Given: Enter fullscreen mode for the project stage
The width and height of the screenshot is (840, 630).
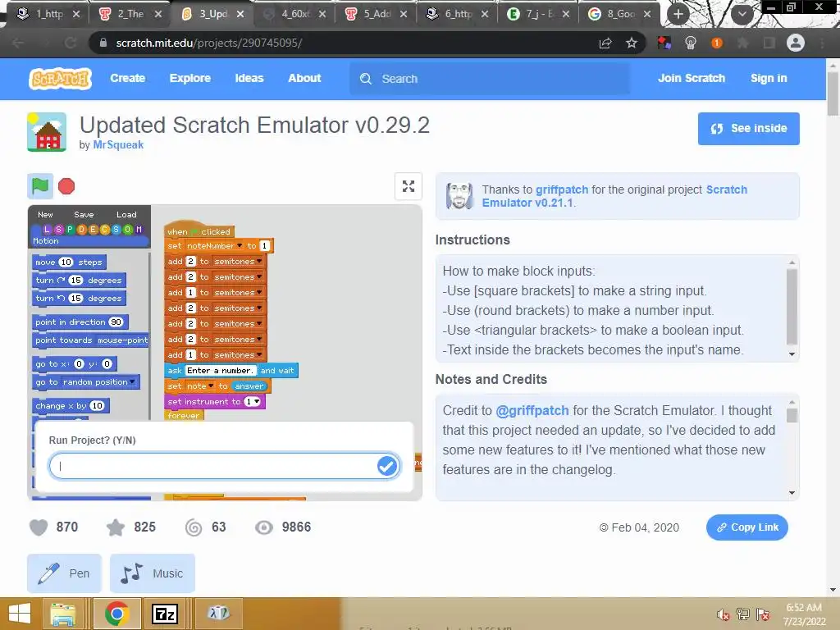Looking at the screenshot, I should pos(409,186).
